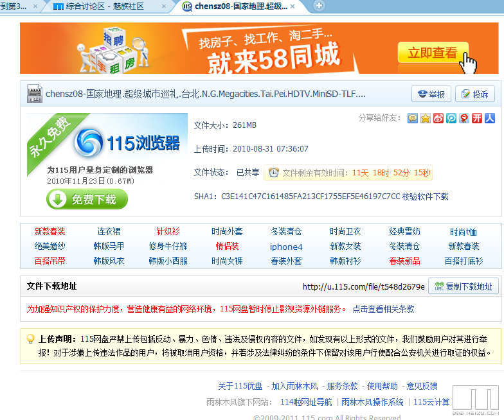Open the 58同城 banner advertisement

(259, 48)
